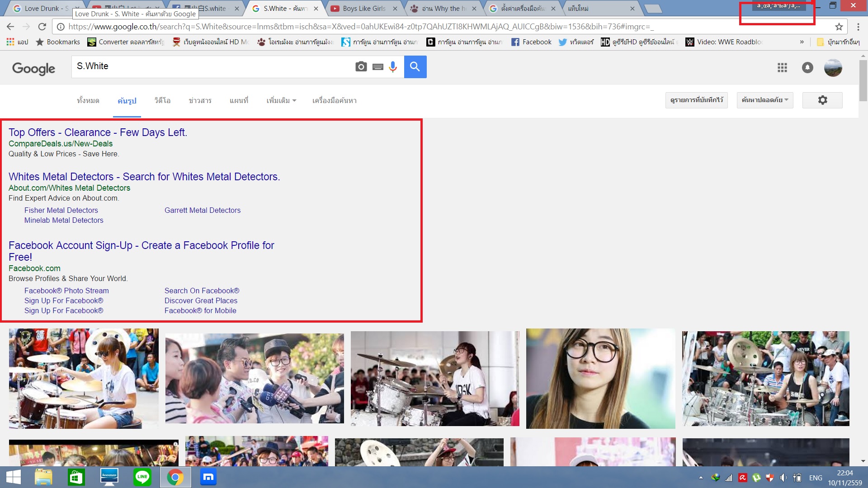Open the Google apps grid
The height and width of the screenshot is (488, 868).
pos(782,68)
